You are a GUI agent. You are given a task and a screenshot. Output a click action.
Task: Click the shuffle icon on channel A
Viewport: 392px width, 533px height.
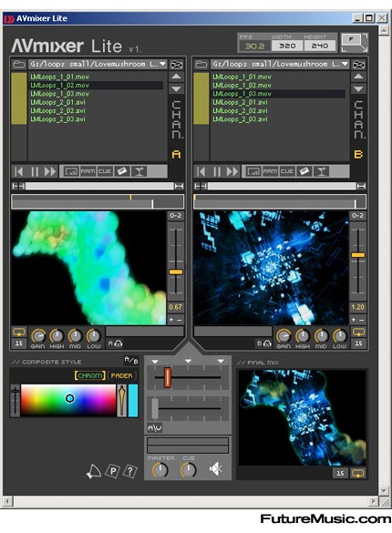177,64
